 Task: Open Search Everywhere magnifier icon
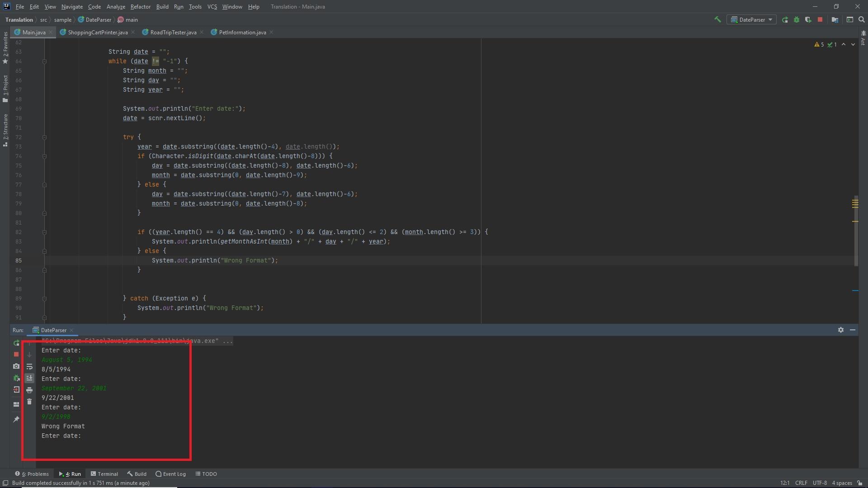(862, 19)
